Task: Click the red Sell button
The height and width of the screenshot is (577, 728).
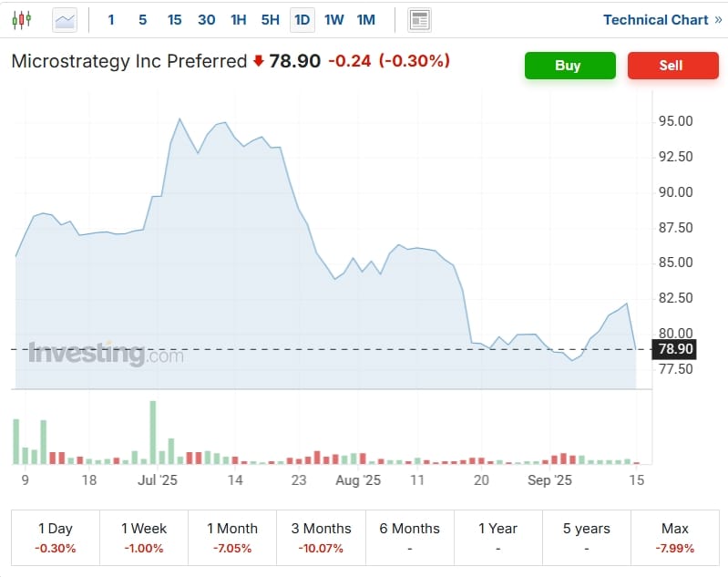Action: tap(673, 66)
